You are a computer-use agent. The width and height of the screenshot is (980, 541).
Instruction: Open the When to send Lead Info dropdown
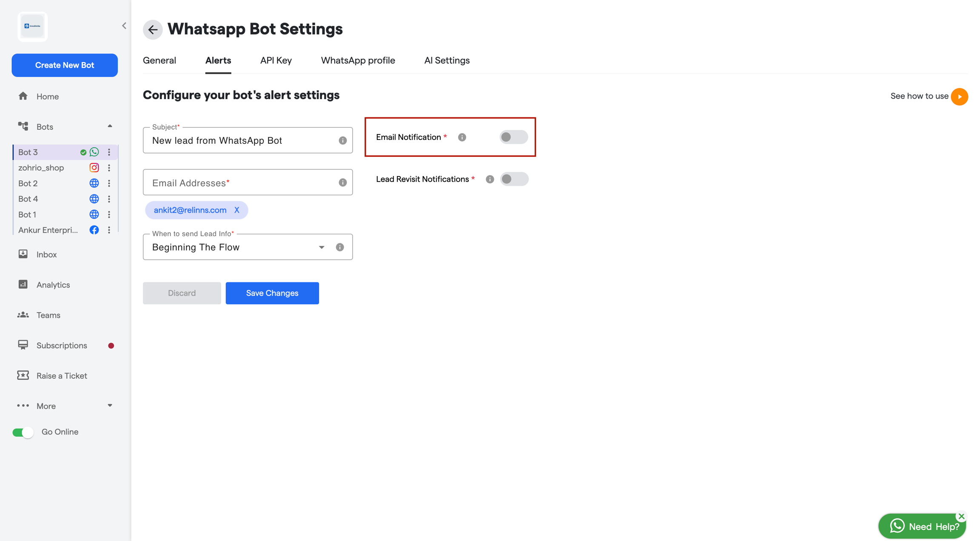click(248, 247)
